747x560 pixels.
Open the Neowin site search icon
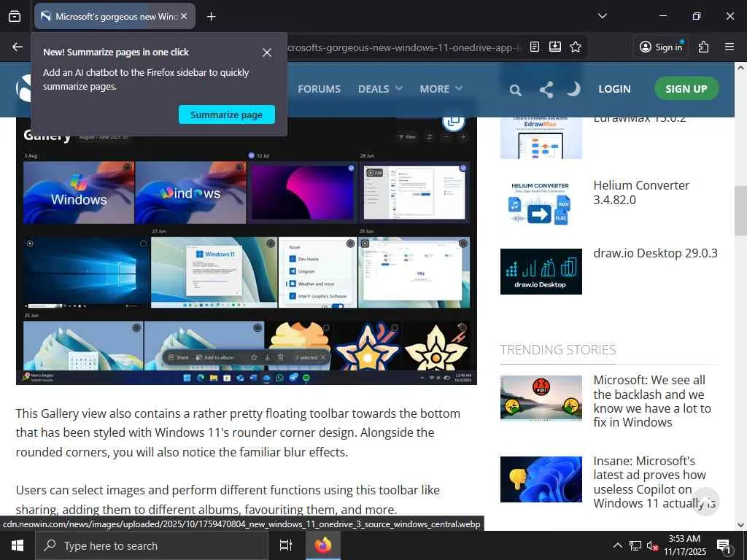click(x=515, y=90)
